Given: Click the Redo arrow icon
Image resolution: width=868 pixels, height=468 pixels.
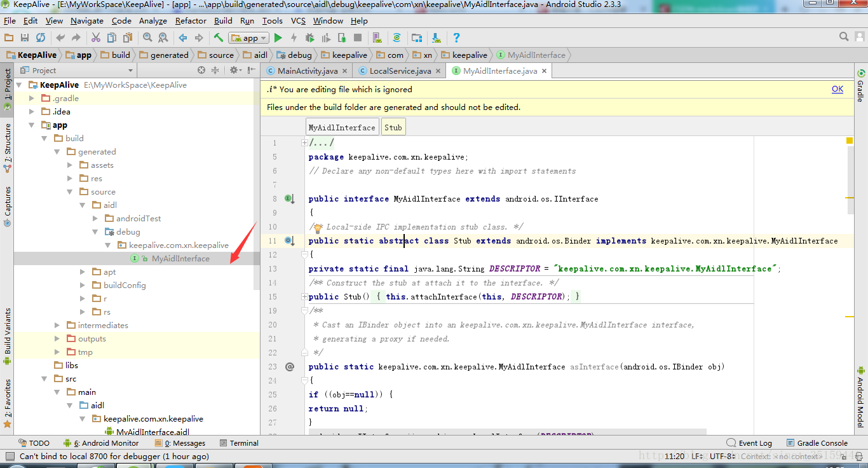Looking at the screenshot, I should coord(76,38).
